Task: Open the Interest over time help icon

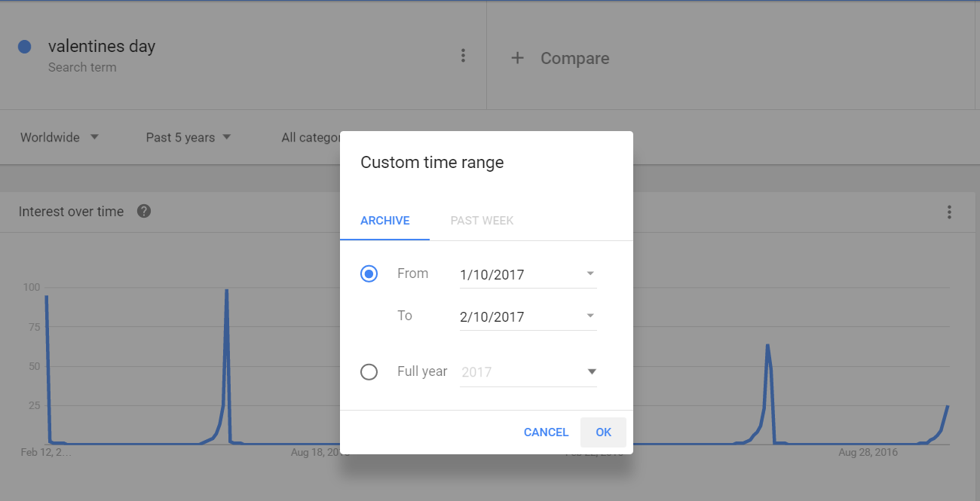Action: pyautogui.click(x=144, y=211)
